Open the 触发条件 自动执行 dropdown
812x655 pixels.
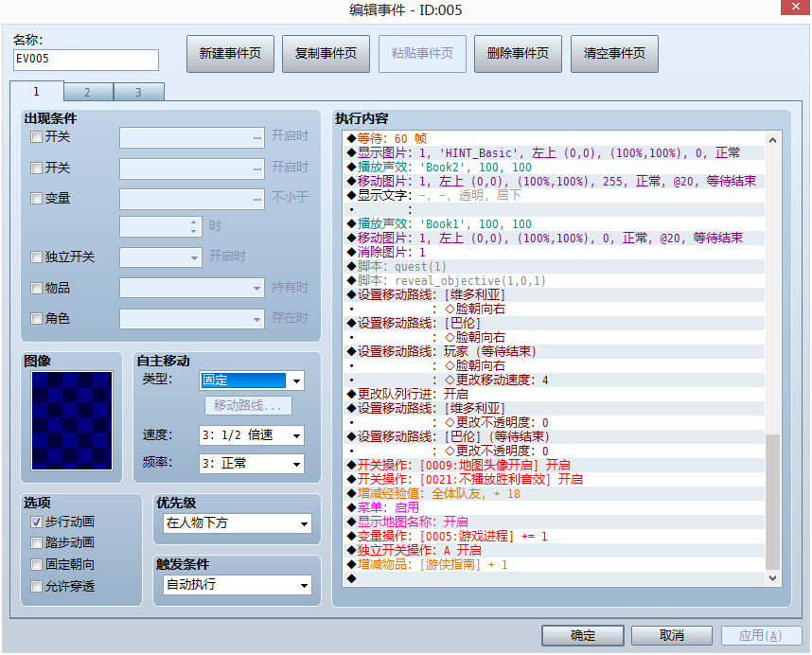[x=238, y=585]
